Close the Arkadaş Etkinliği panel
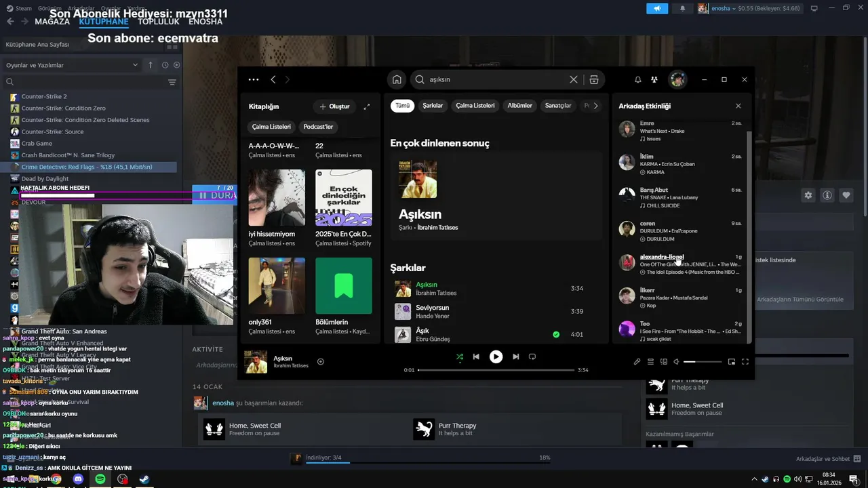 coord(738,106)
